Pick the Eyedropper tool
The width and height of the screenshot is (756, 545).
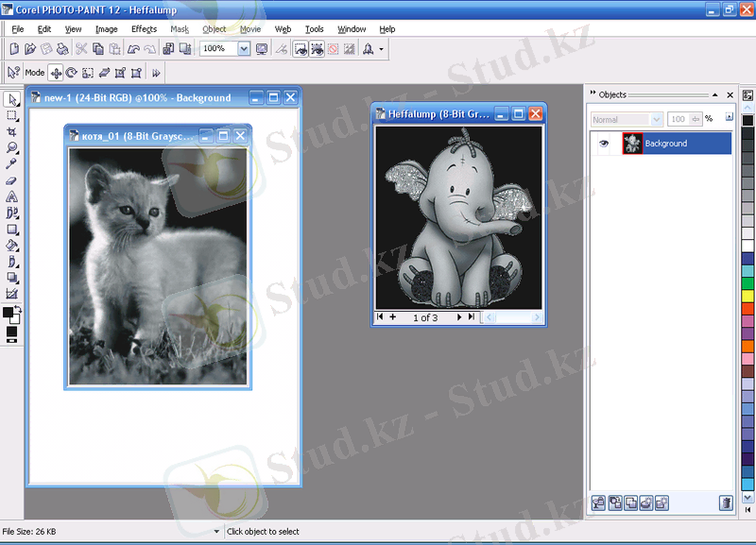click(12, 164)
